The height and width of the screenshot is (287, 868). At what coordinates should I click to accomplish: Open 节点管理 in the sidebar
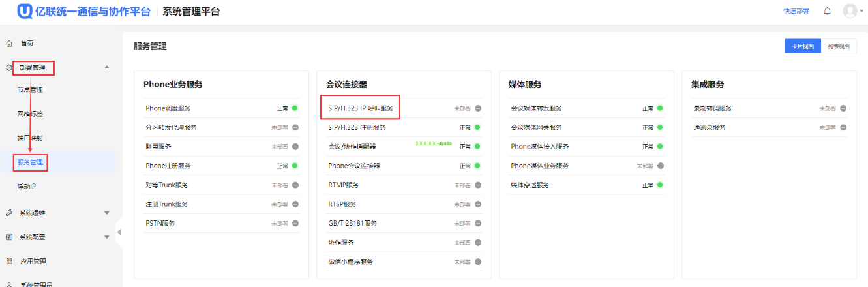point(30,90)
